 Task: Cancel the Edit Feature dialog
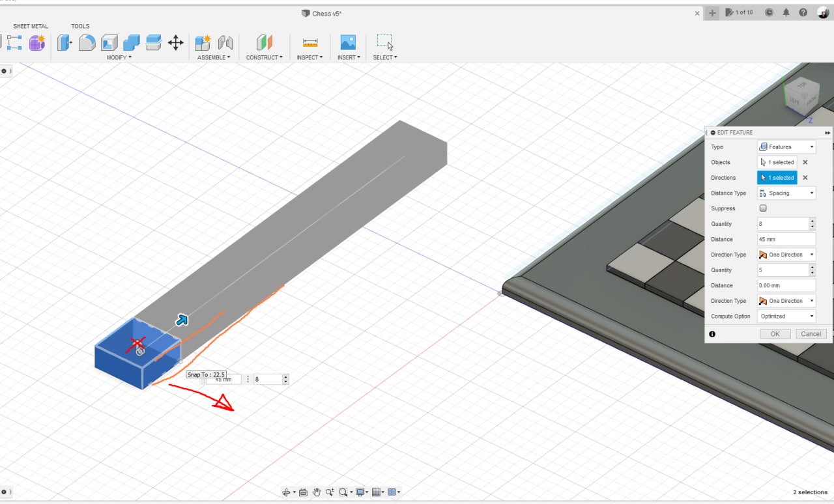click(811, 334)
